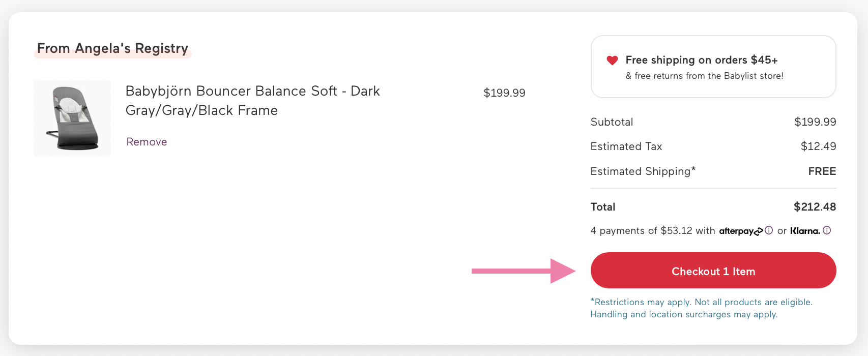The width and height of the screenshot is (868, 356).
Task: Click the FREE estimated shipping label
Action: [822, 171]
